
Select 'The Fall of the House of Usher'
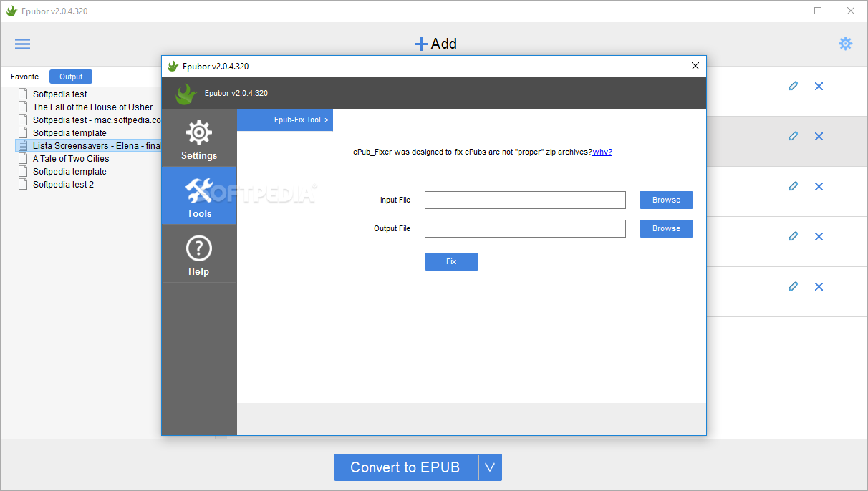[x=93, y=107]
